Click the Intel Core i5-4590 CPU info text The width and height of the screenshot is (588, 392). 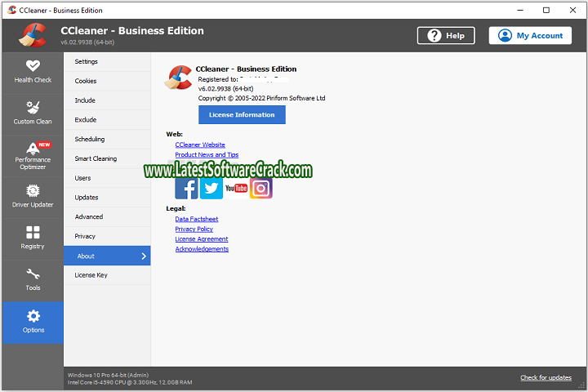pos(130,383)
